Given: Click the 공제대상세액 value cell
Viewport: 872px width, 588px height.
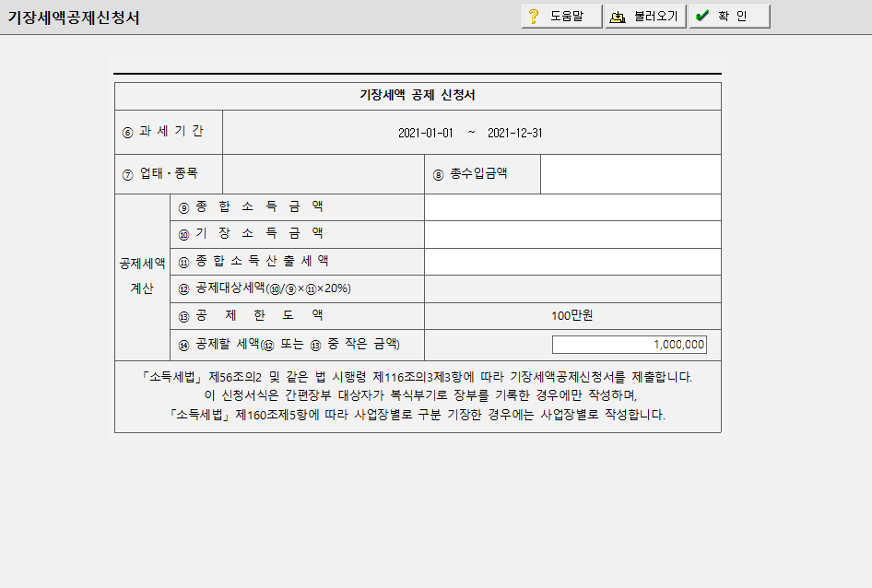Looking at the screenshot, I should pyautogui.click(x=572, y=288).
